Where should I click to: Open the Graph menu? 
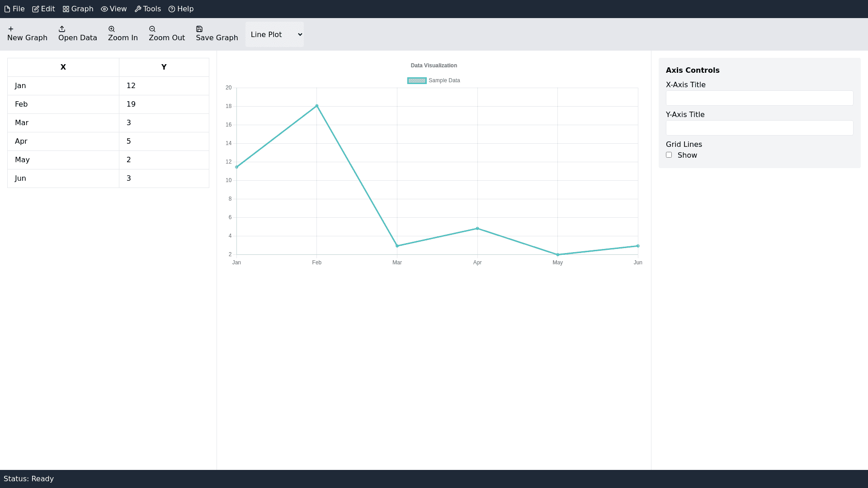tap(77, 9)
